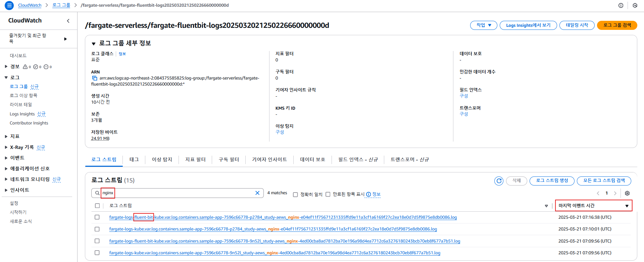Expand favorites and recent items
The height and width of the screenshot is (262, 644).
(65, 39)
